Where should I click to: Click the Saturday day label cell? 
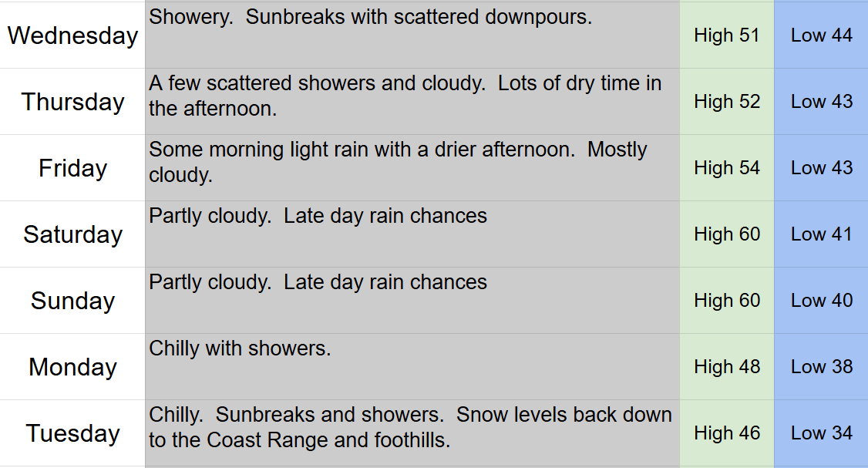tap(72, 234)
